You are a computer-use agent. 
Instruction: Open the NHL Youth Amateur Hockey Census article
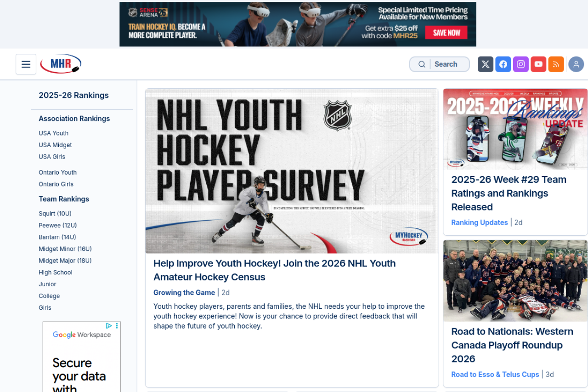(274, 270)
